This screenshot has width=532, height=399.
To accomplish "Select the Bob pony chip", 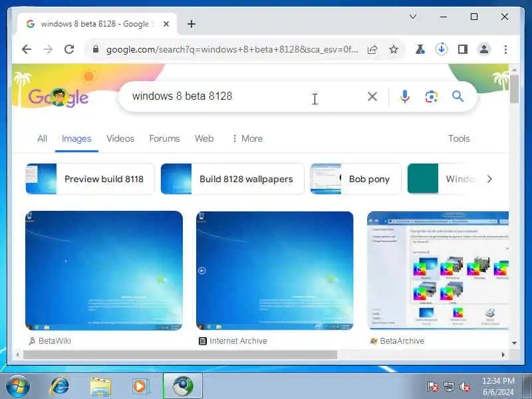I will click(x=356, y=179).
